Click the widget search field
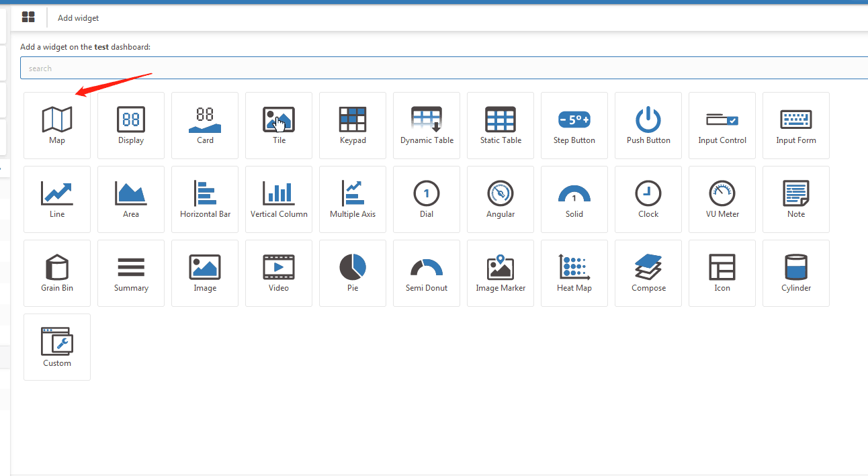Viewport: 868px width, 476px height. click(x=444, y=68)
